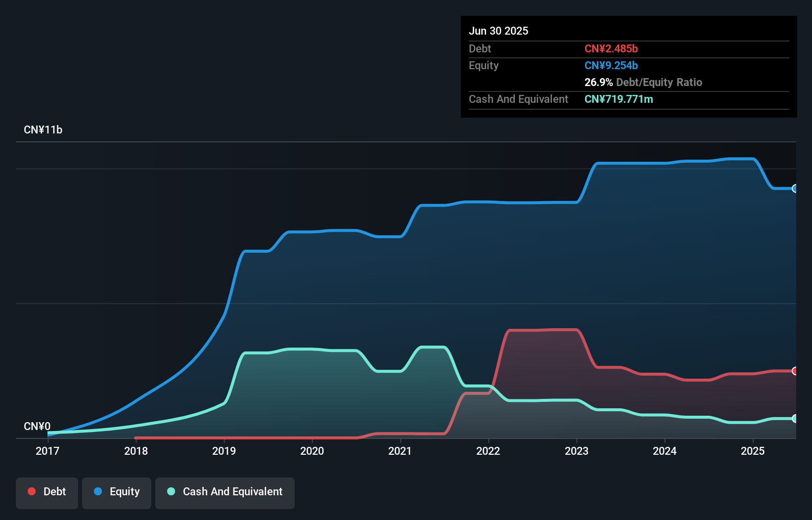Open the Jun 30 2025 tooltip header
This screenshot has width=812, height=520.
[x=498, y=31]
